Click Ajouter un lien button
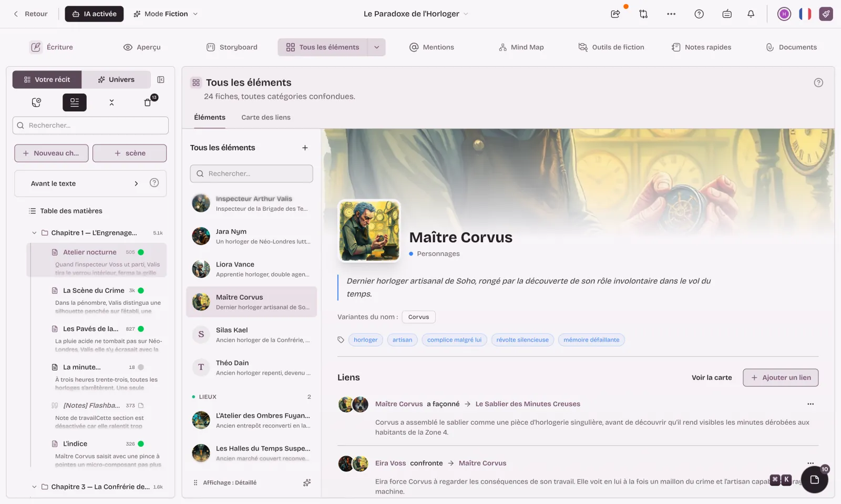Screen dimensions: 841x504 coord(781,377)
